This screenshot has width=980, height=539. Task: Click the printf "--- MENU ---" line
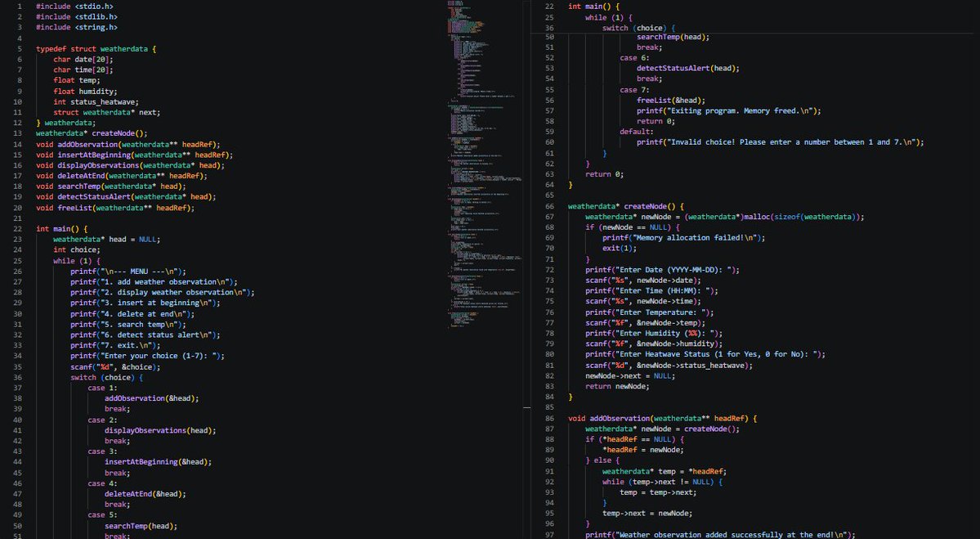pos(128,272)
